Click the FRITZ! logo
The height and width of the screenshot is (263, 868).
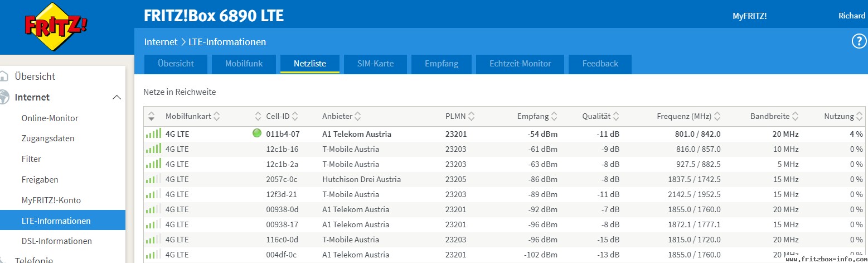click(x=56, y=27)
